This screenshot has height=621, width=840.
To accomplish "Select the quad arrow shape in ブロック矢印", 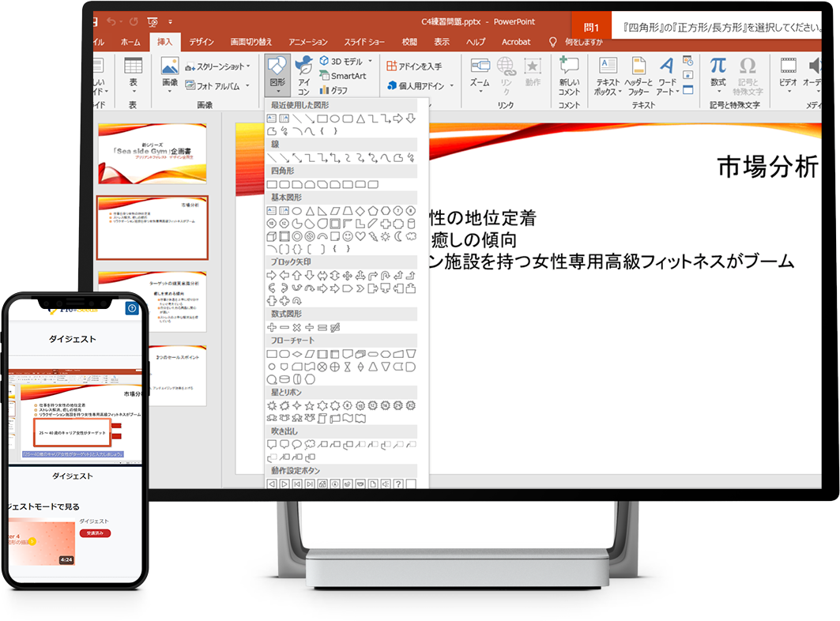I will [348, 276].
